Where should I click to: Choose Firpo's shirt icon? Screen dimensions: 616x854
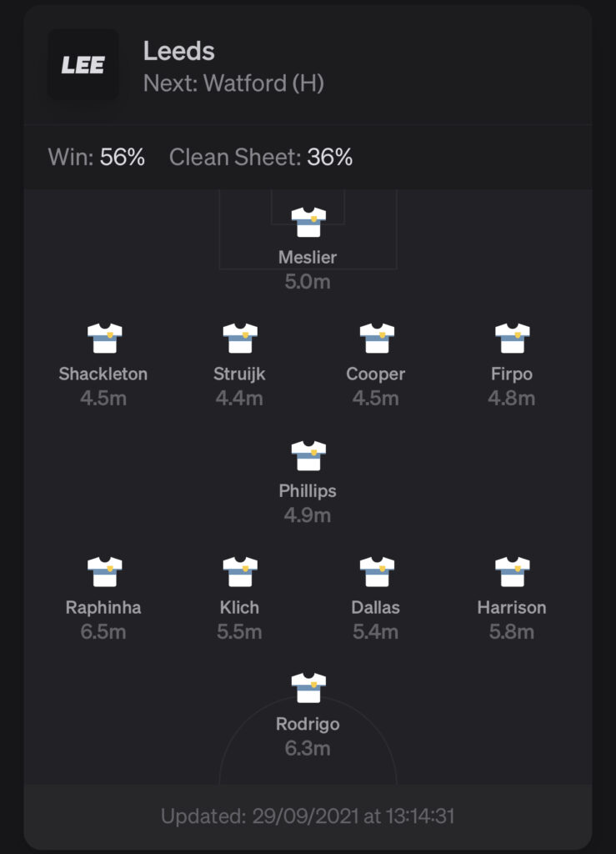click(x=512, y=339)
